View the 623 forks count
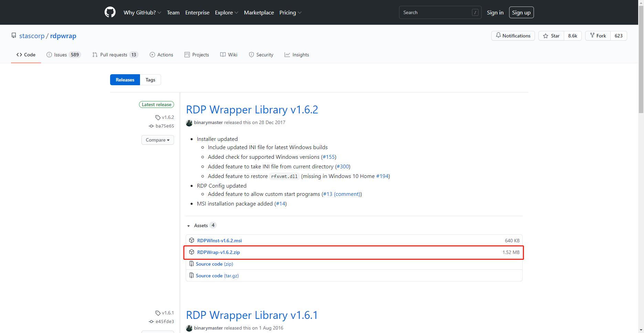 (x=619, y=36)
